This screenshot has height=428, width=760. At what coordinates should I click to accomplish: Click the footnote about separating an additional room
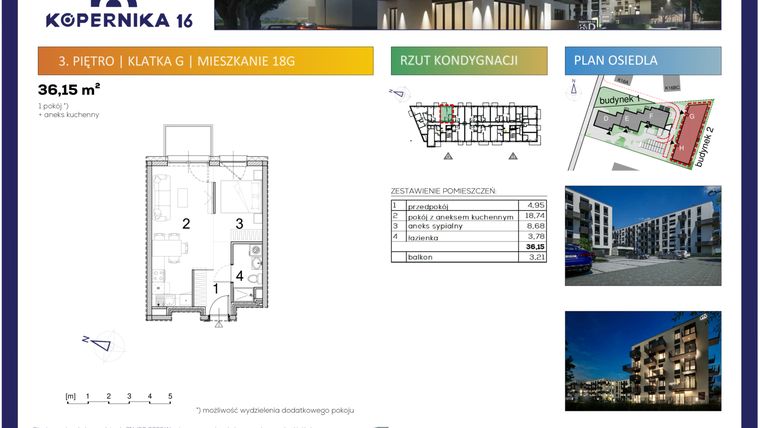coord(275,410)
